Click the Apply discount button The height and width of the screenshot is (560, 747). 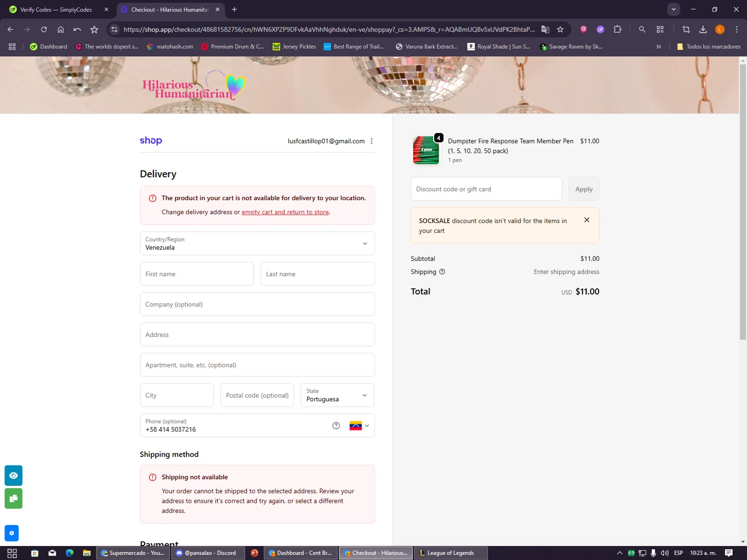584,189
